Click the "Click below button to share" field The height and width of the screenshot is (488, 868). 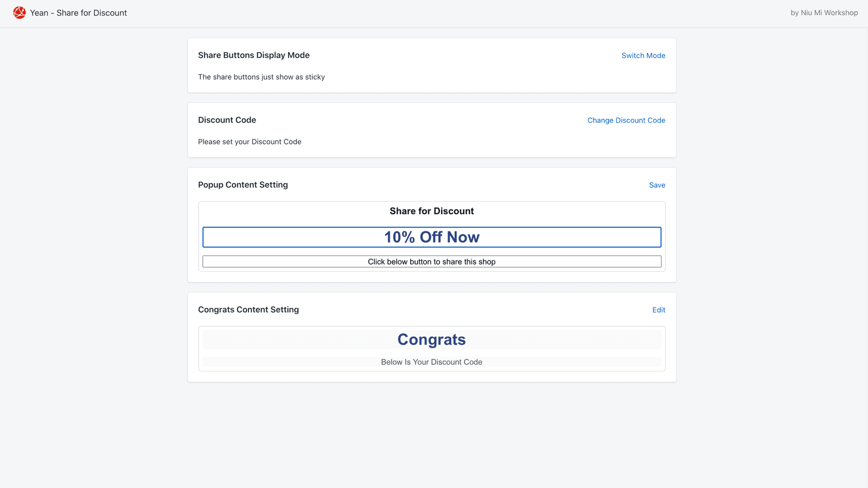pos(432,261)
